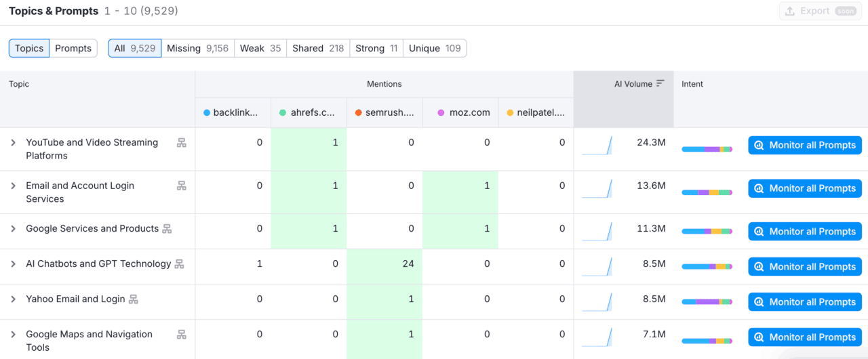Expand Google Services and Products topic

(x=13, y=229)
